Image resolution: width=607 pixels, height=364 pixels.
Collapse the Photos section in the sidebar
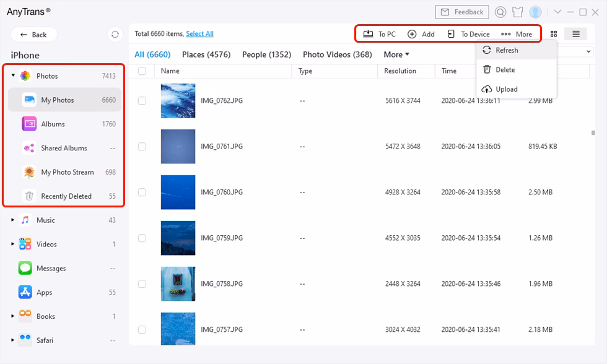tap(12, 75)
